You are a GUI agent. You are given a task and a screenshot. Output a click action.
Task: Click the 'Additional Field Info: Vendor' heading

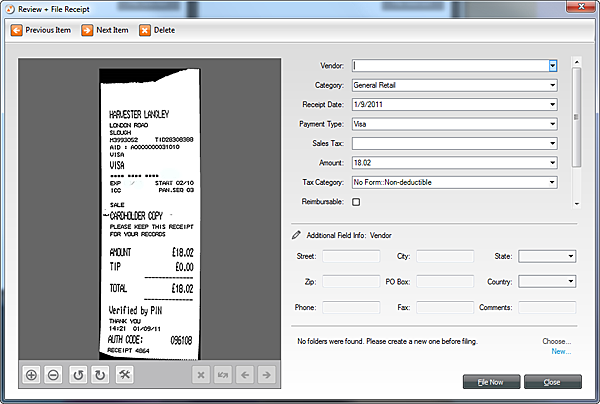pos(349,235)
